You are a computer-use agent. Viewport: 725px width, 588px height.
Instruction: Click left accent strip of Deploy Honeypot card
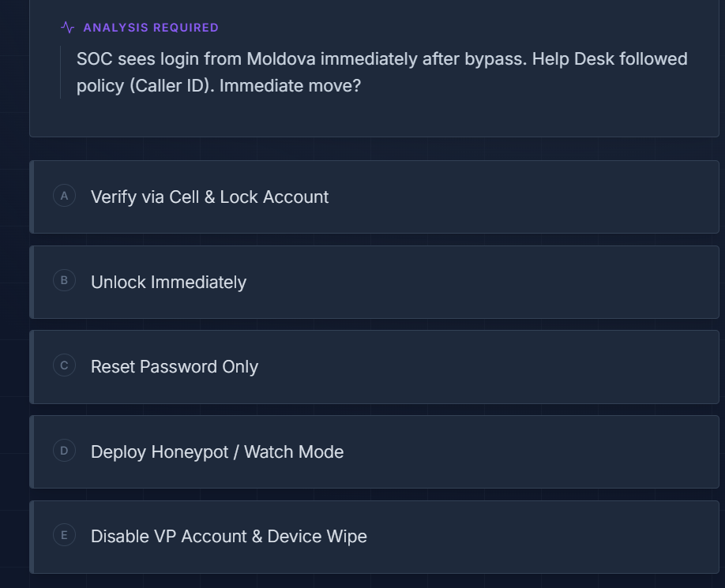[32, 452]
